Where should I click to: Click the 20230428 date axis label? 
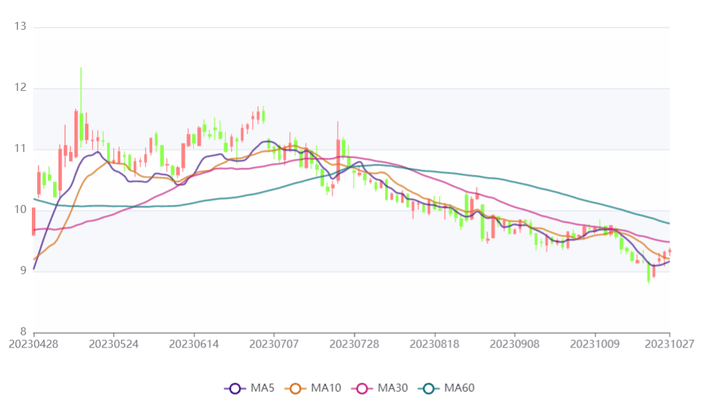pyautogui.click(x=34, y=344)
